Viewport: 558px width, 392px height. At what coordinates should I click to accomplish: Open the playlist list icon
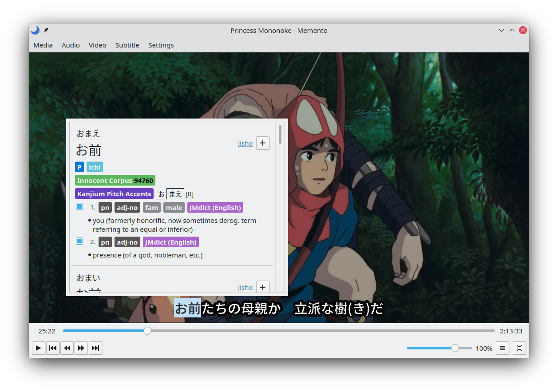tap(503, 348)
